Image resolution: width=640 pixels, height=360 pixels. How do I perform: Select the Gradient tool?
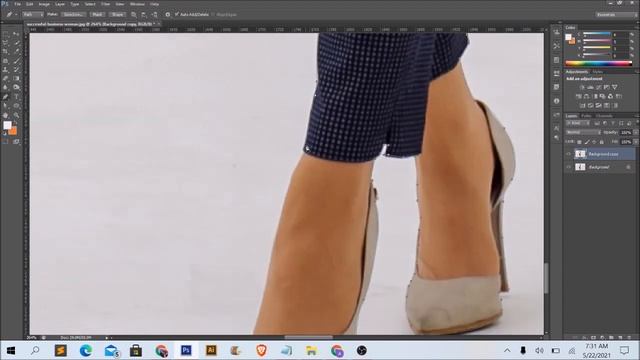click(x=16, y=78)
